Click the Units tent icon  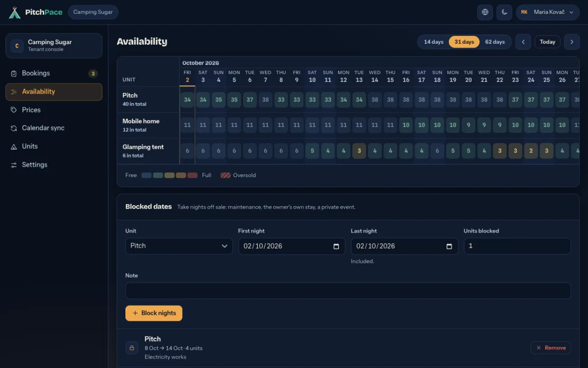click(14, 147)
